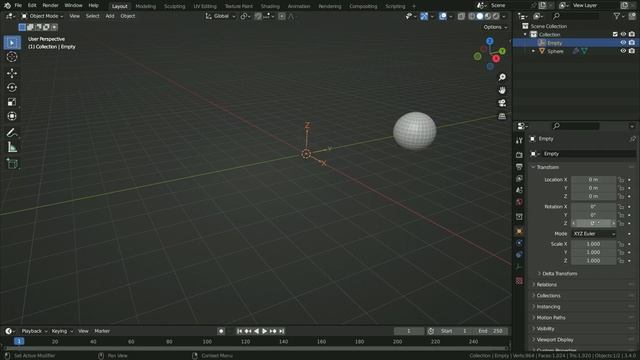The image size is (640, 360).
Task: Expand the Collections panel
Action: [548, 296]
